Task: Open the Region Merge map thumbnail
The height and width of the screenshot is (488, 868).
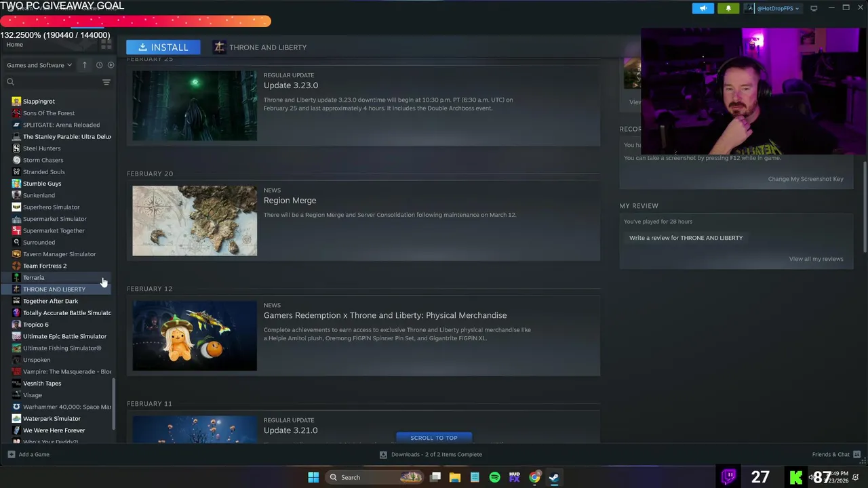Action: click(195, 221)
